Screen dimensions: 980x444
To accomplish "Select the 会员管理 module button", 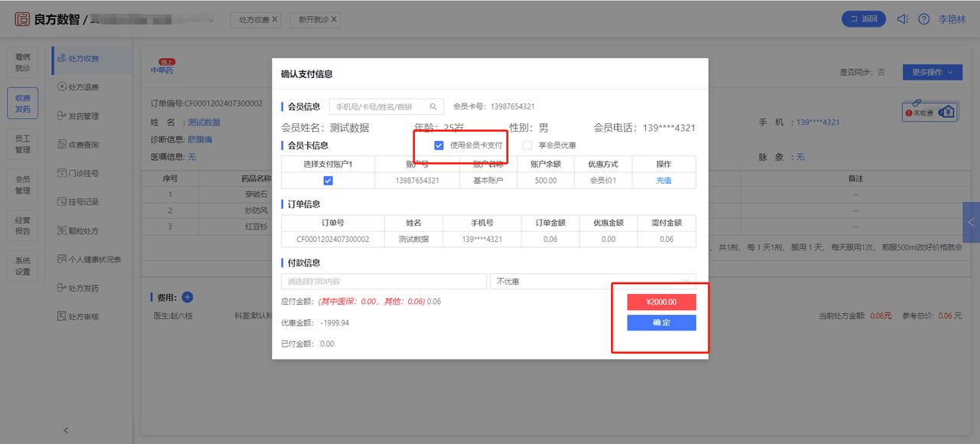I will pyautogui.click(x=23, y=184).
